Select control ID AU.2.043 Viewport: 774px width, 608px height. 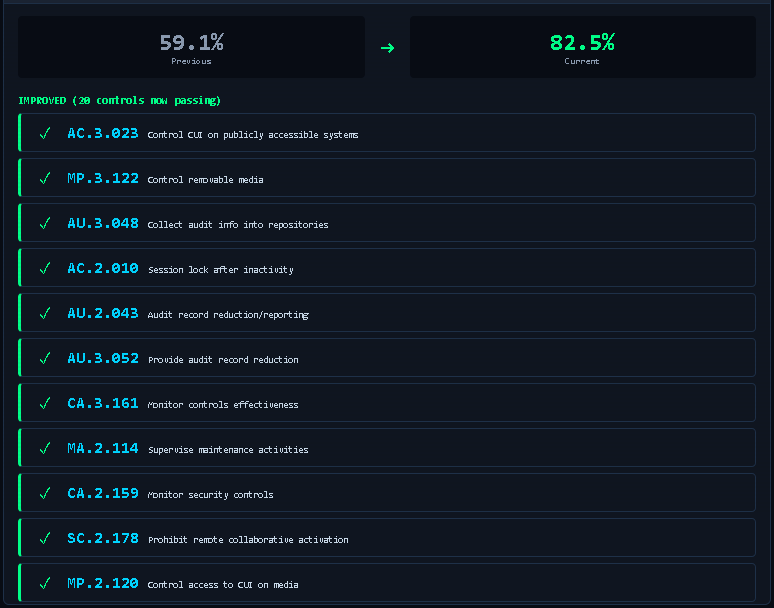tap(103, 313)
